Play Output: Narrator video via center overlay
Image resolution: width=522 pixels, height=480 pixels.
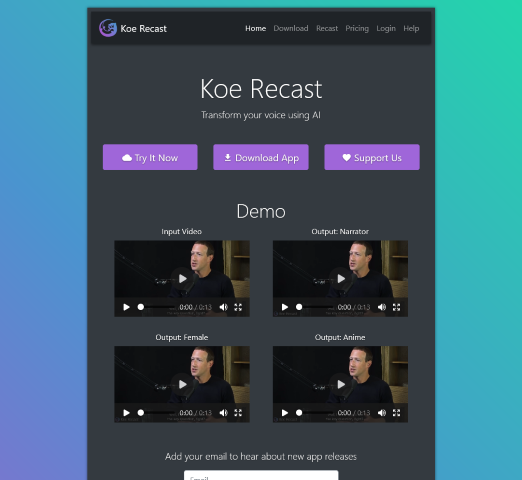[340, 278]
